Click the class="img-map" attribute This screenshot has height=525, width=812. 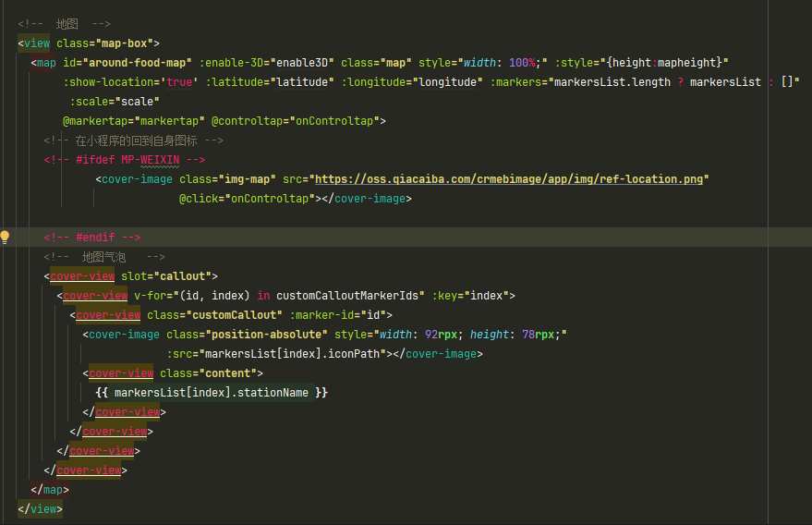click(x=228, y=179)
